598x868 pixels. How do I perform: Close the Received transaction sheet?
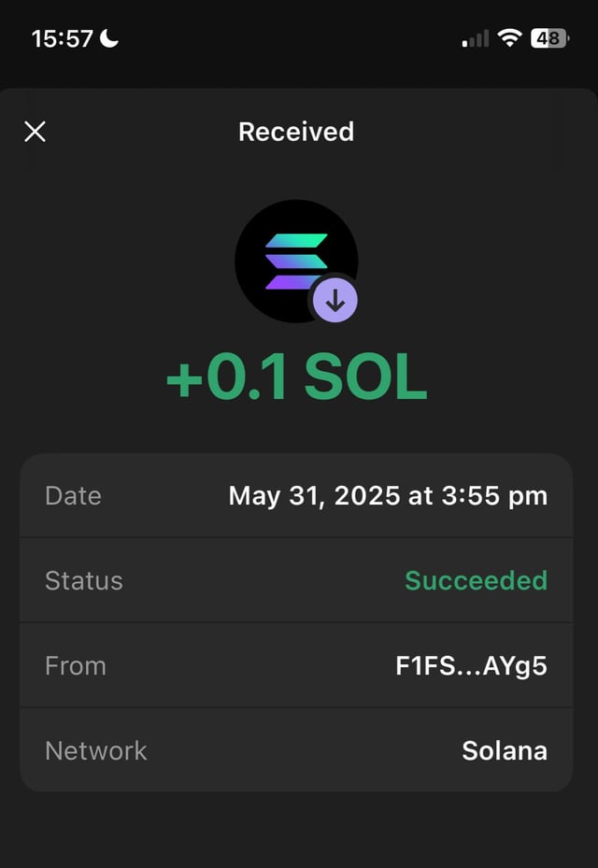click(x=35, y=132)
